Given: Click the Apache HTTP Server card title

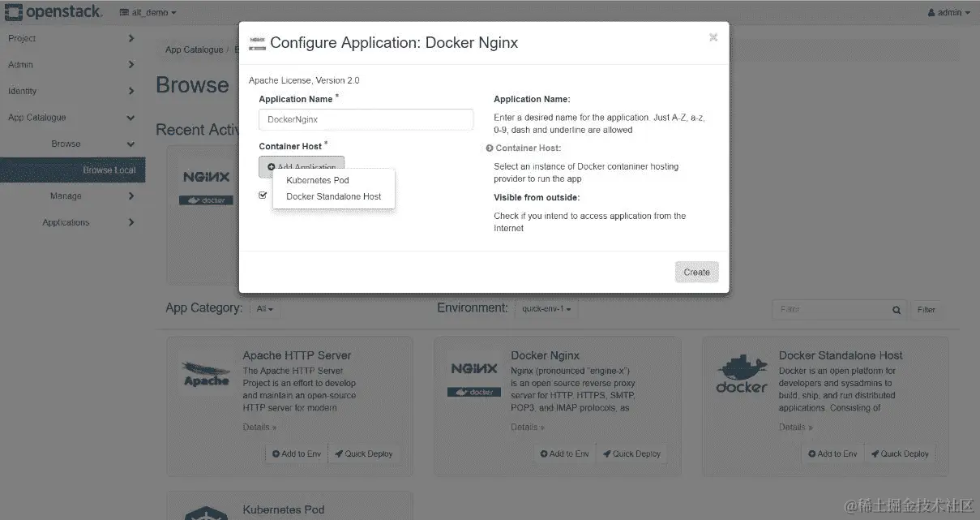Looking at the screenshot, I should tap(297, 355).
